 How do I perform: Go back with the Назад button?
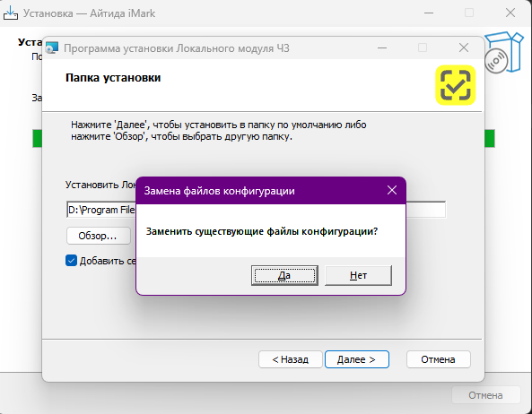pyautogui.click(x=290, y=359)
